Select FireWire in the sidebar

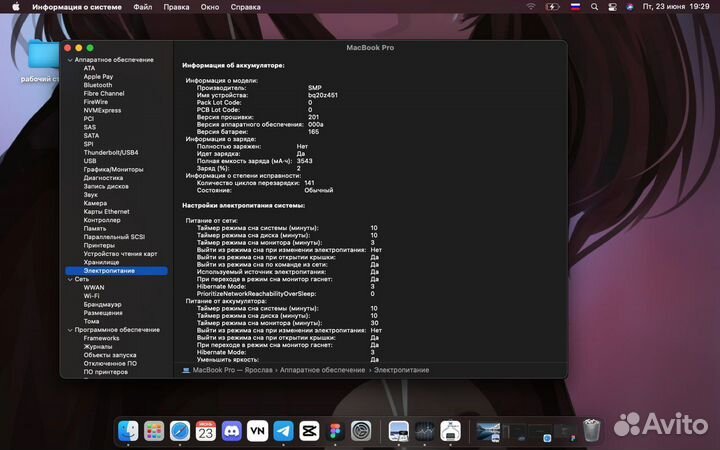tap(96, 102)
